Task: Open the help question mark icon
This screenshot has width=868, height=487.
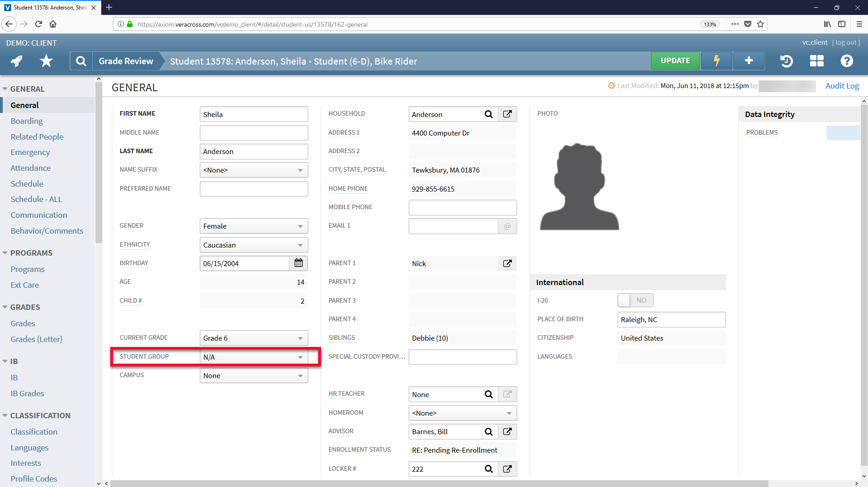Action: click(x=847, y=61)
